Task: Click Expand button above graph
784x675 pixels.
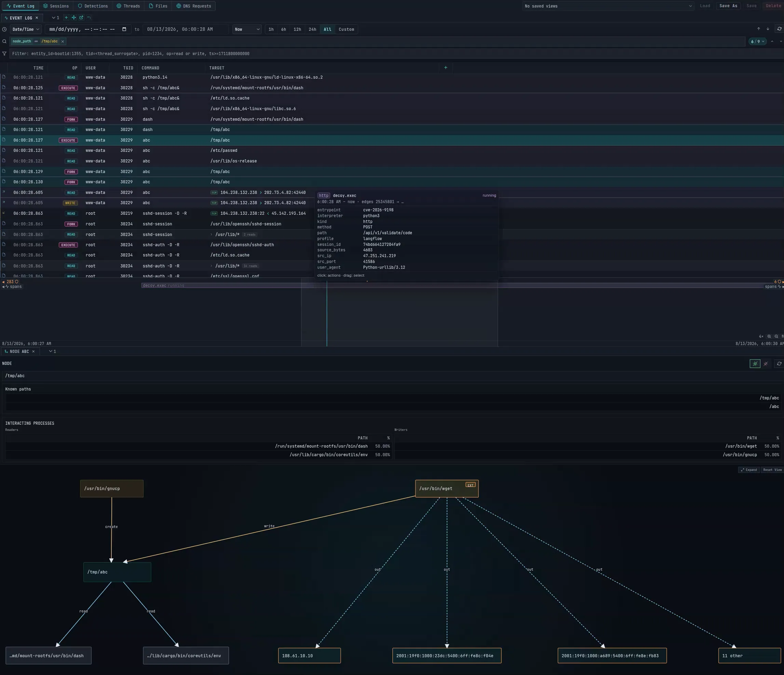Action: click(749, 469)
